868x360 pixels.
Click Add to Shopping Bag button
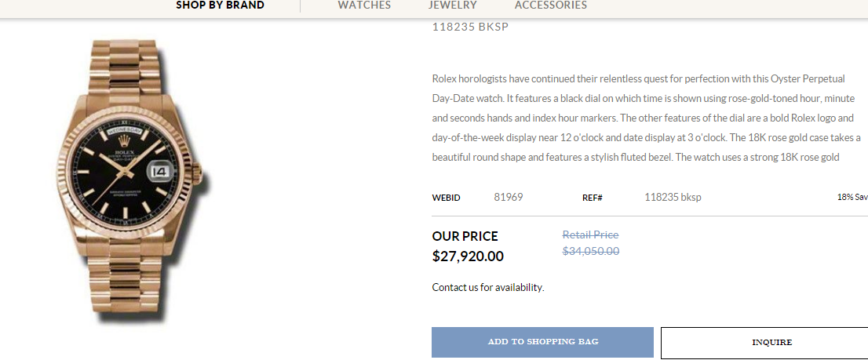pos(542,342)
